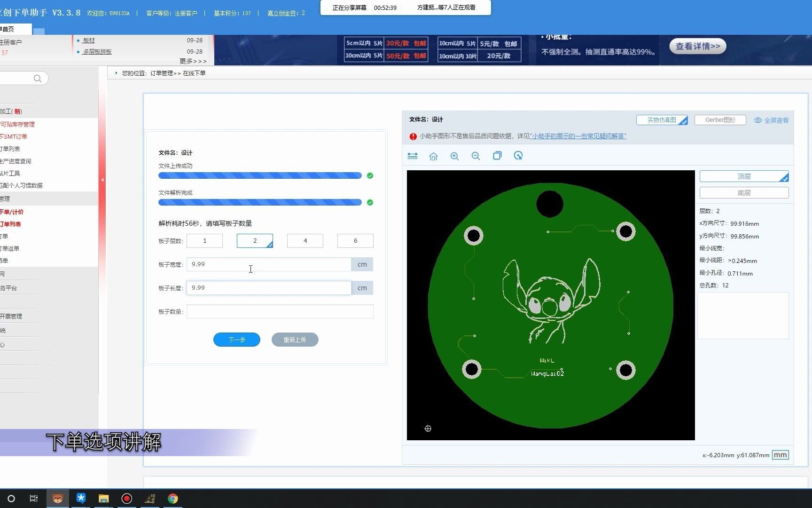Click the parse complete green checkmark
This screenshot has width=812, height=508.
click(x=370, y=202)
